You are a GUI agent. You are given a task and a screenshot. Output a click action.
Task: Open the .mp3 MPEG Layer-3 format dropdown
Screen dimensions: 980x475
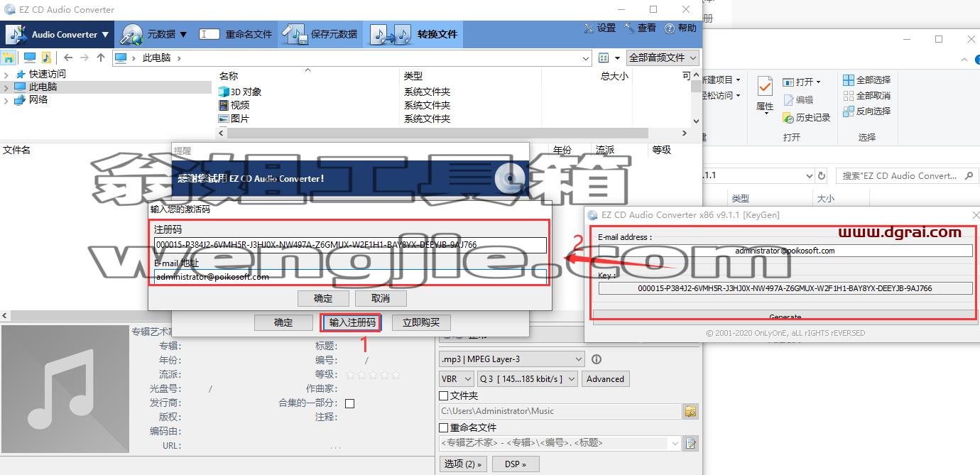pyautogui.click(x=511, y=359)
